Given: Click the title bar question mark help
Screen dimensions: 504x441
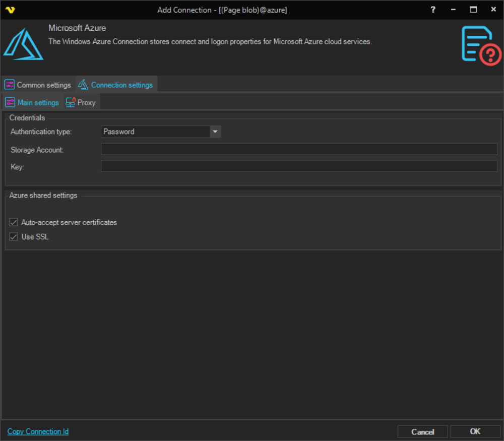Looking at the screenshot, I should click(433, 10).
